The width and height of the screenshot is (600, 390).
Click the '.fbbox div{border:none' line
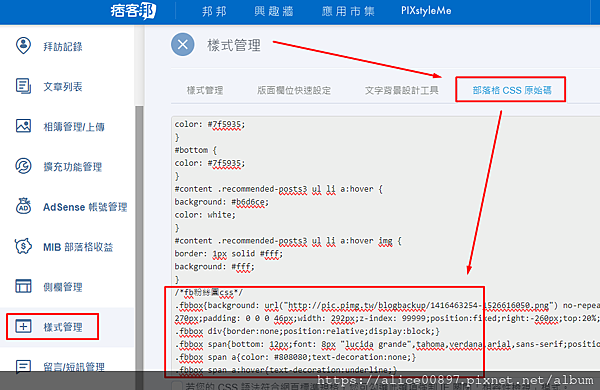tap(308, 331)
